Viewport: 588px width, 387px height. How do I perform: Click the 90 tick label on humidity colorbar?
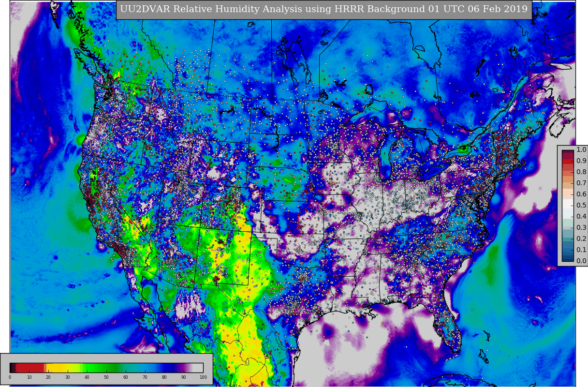184,377
